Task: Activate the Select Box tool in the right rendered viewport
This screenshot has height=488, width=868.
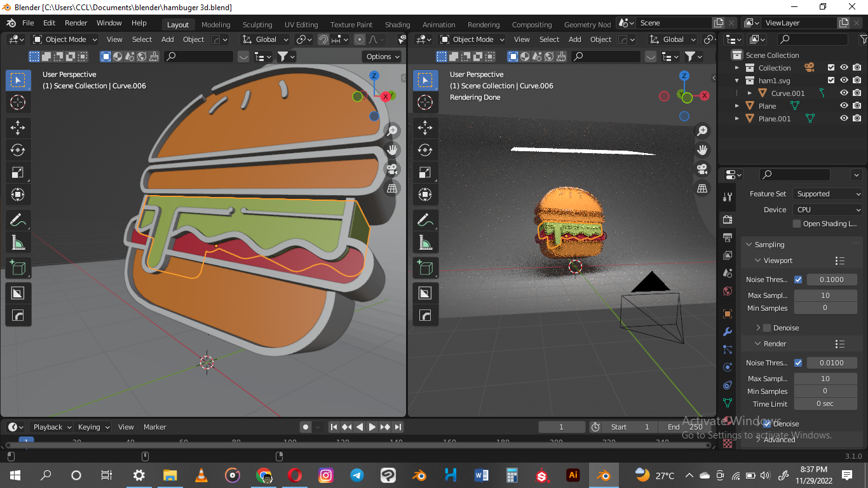Action: click(425, 80)
